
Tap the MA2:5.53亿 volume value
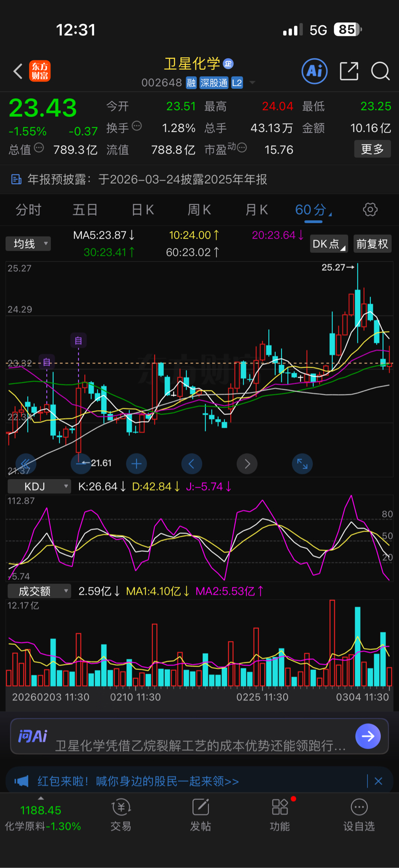click(230, 591)
